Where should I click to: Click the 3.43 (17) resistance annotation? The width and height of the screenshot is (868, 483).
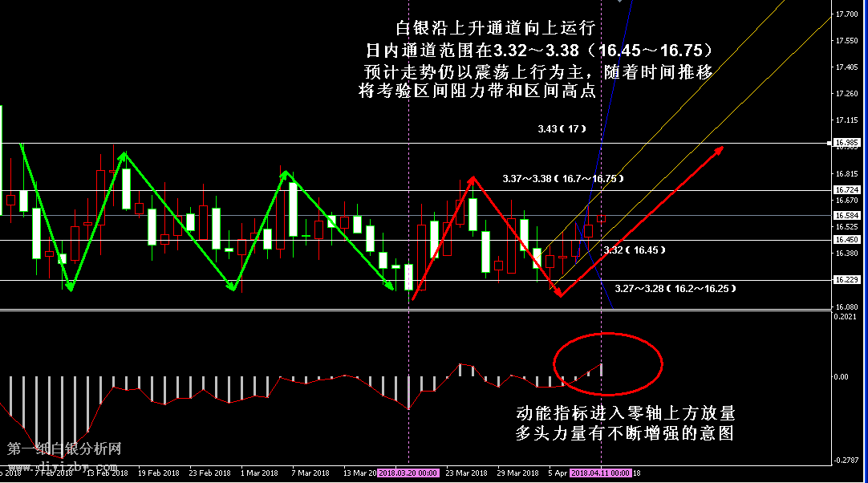point(563,128)
